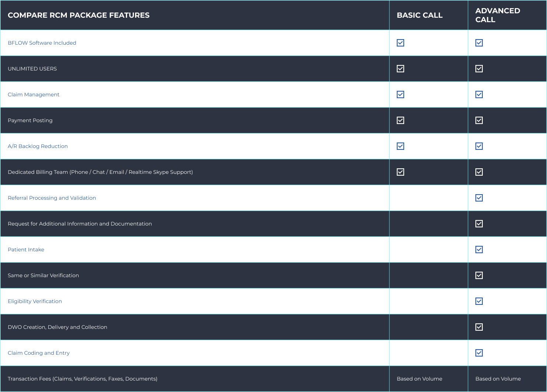Screen dimensions: 547x392
Task: Click Basic Call checkmark for BFLOW Software Included
Action: [400, 43]
